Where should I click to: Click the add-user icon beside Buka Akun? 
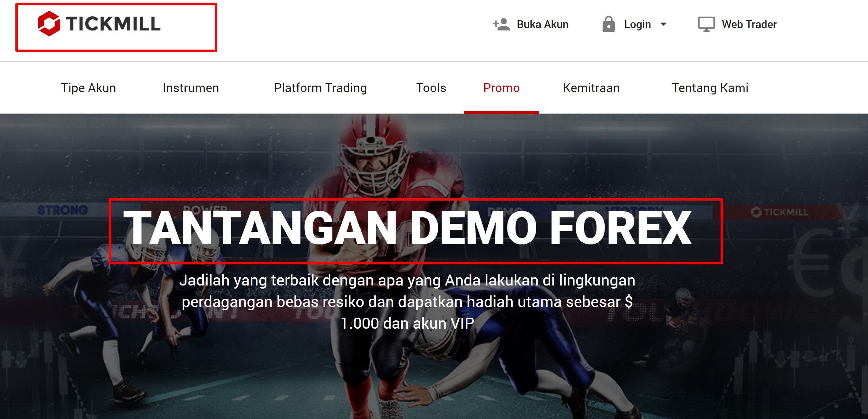501,24
